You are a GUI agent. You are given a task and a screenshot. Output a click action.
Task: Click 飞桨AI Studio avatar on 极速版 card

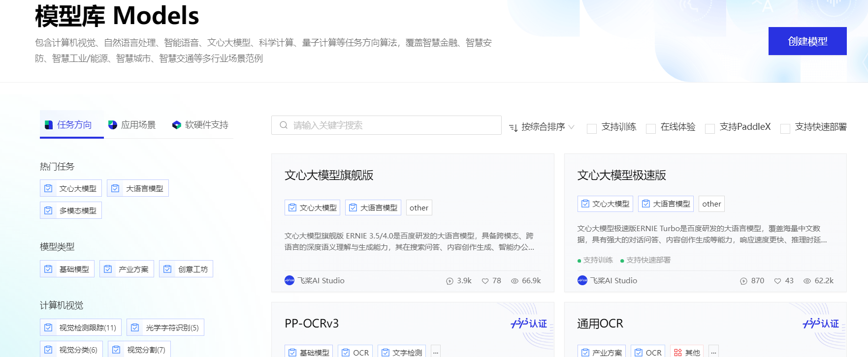(582, 280)
